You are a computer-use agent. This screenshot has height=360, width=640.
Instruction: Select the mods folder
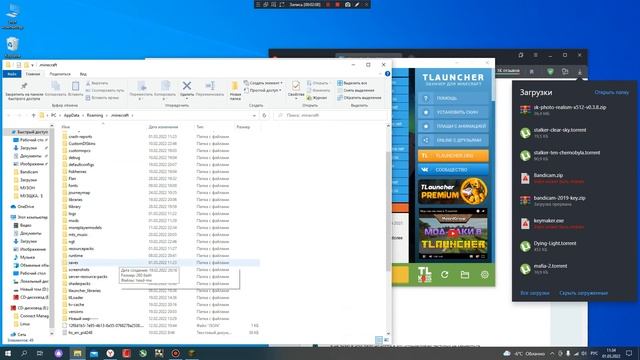73,220
